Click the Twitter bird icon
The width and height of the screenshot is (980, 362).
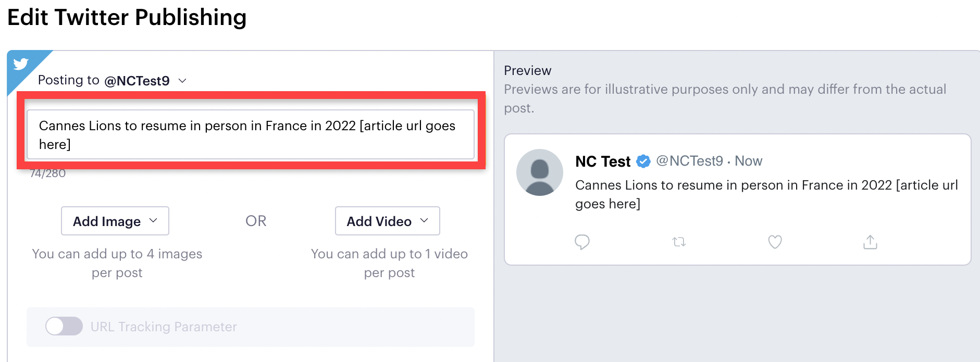21,64
